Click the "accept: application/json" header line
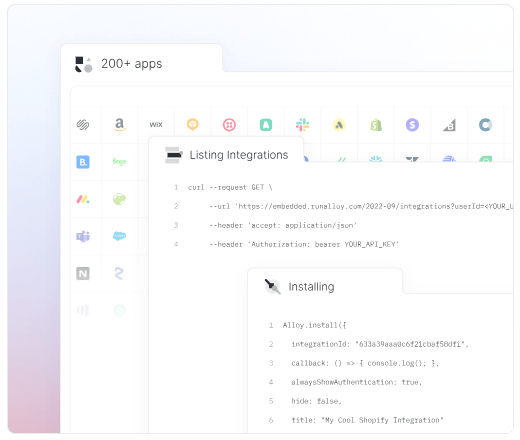The image size is (520, 440). [x=283, y=225]
